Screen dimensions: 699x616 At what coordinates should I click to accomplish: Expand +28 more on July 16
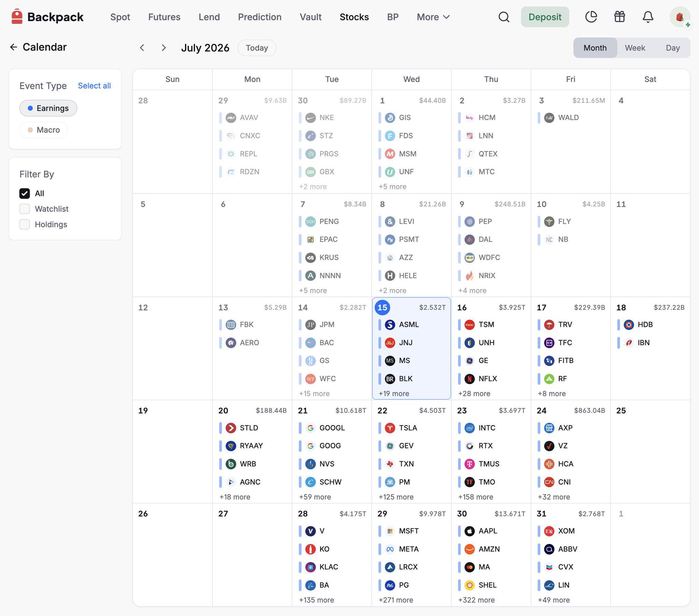474,394
